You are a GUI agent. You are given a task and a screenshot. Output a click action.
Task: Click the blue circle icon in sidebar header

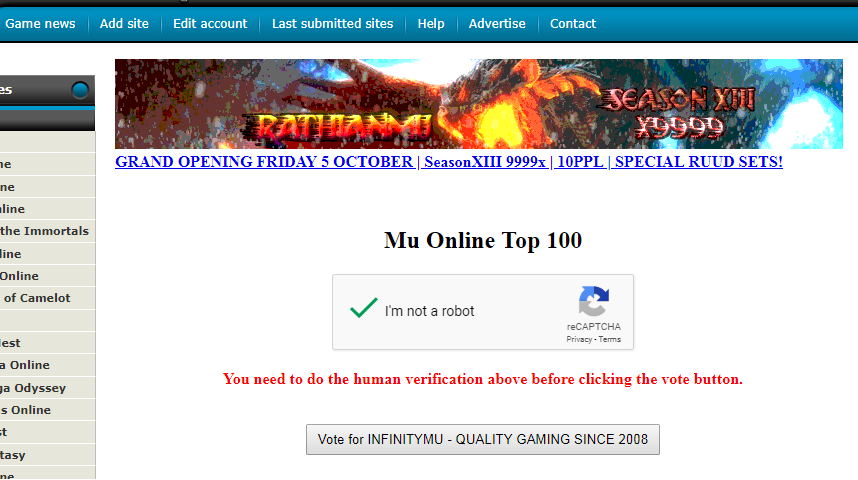click(x=80, y=90)
